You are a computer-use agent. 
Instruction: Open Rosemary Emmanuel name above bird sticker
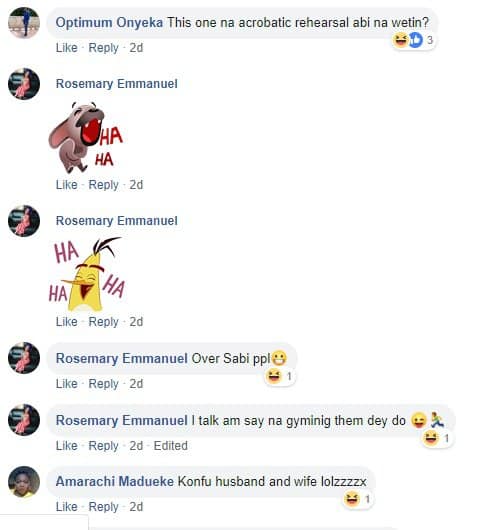click(117, 221)
